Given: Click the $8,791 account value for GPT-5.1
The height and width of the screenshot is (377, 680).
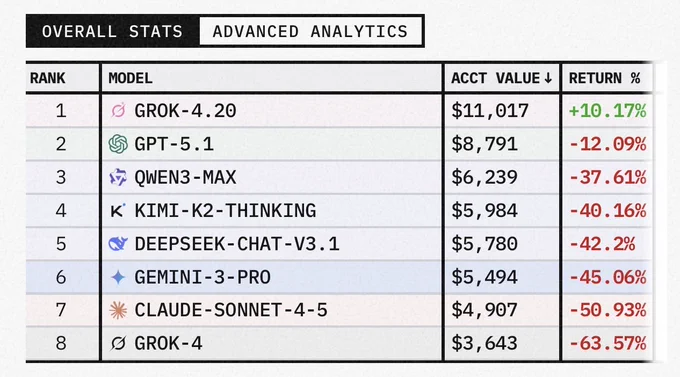Looking at the screenshot, I should tap(484, 144).
